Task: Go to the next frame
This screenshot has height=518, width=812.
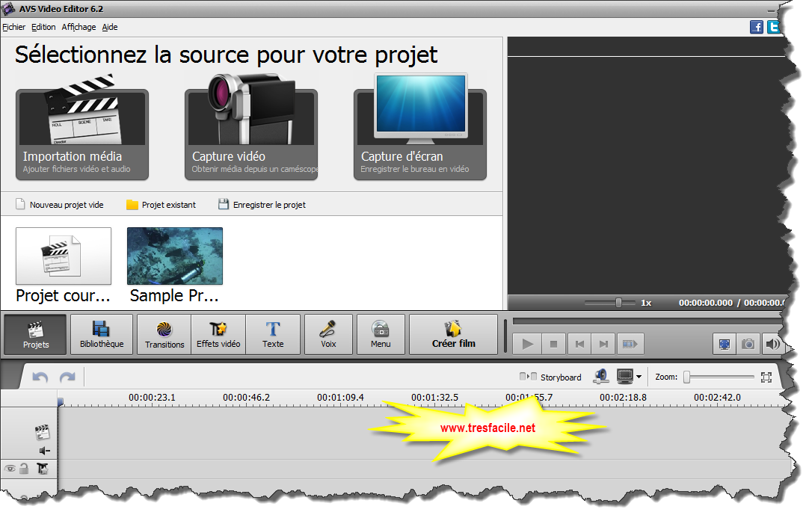Action: click(x=603, y=344)
